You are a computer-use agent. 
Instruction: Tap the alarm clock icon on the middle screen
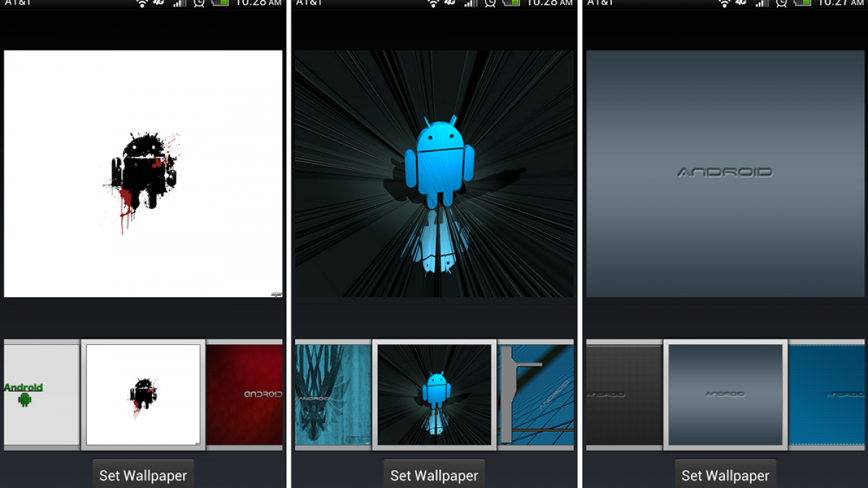coord(490,4)
